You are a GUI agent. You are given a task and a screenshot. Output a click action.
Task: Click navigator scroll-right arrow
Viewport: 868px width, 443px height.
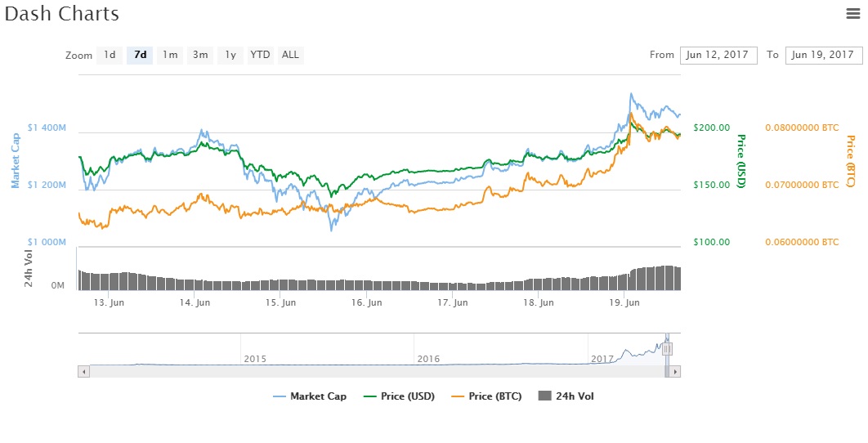(675, 372)
